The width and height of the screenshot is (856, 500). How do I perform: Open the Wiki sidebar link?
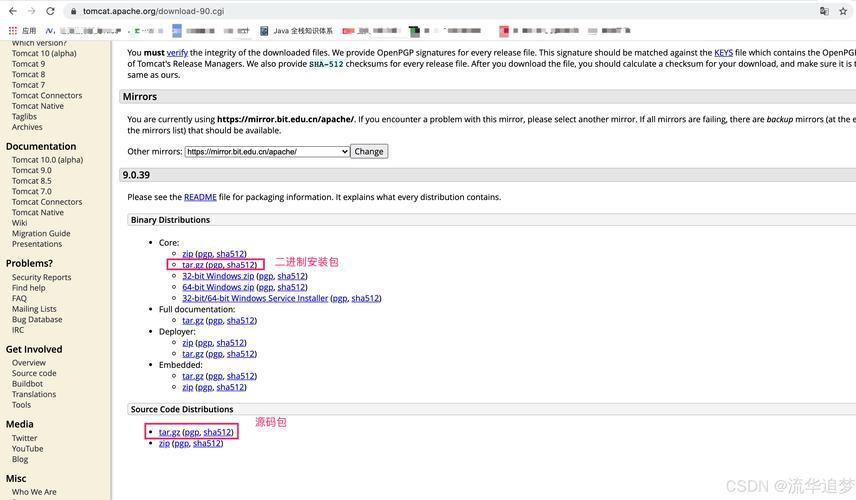click(19, 223)
